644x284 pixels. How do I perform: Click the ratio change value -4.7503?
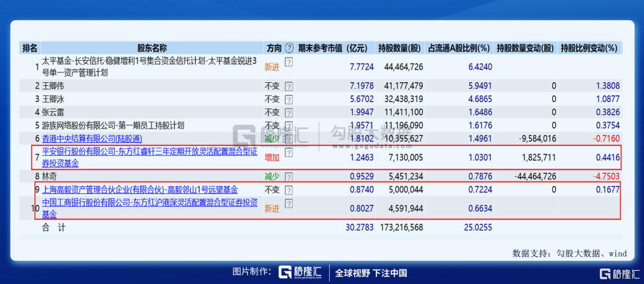pos(606,177)
